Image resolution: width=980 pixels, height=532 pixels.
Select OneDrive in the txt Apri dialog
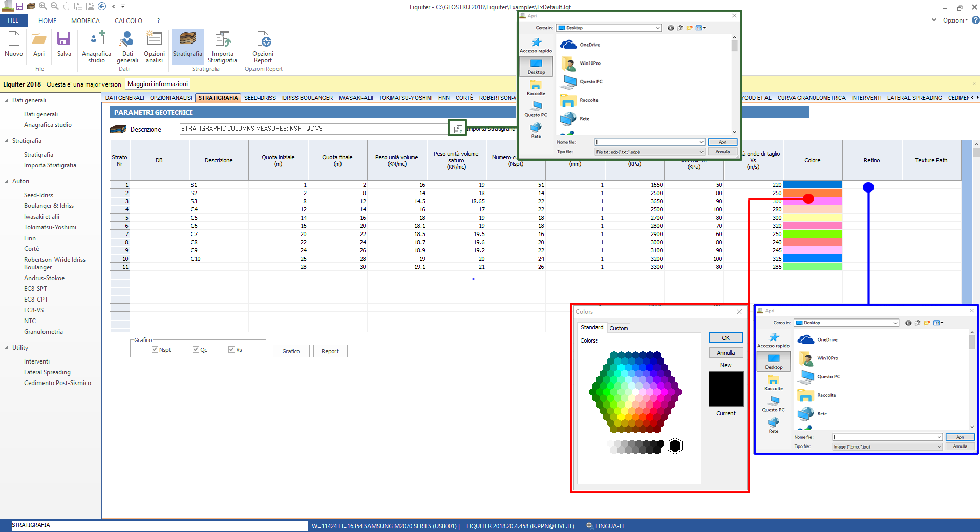pos(580,45)
